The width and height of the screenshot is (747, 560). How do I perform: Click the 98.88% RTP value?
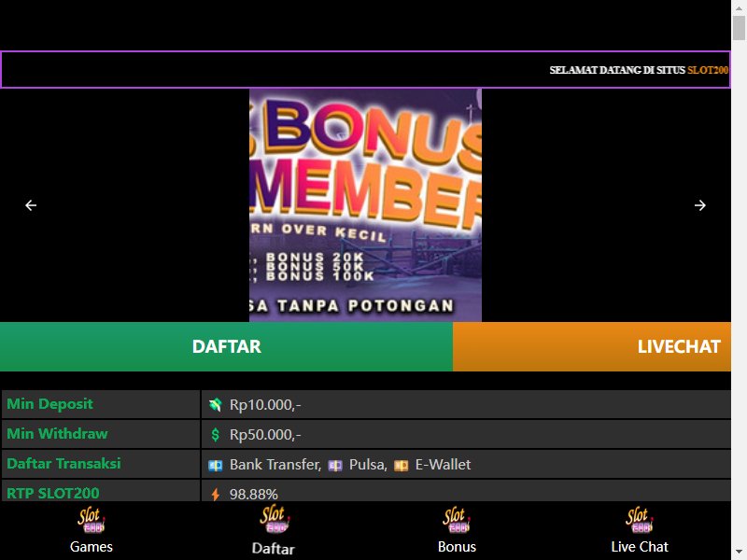[x=253, y=495]
